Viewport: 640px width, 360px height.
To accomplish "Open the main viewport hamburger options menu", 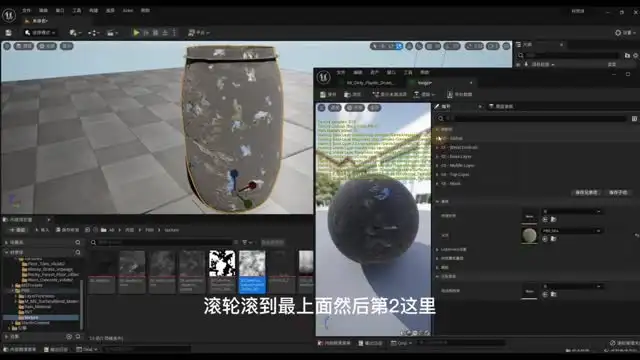I will point(7,46).
